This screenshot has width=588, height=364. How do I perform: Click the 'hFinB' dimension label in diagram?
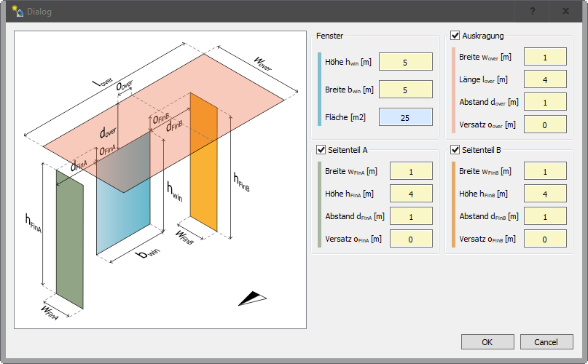241,182
